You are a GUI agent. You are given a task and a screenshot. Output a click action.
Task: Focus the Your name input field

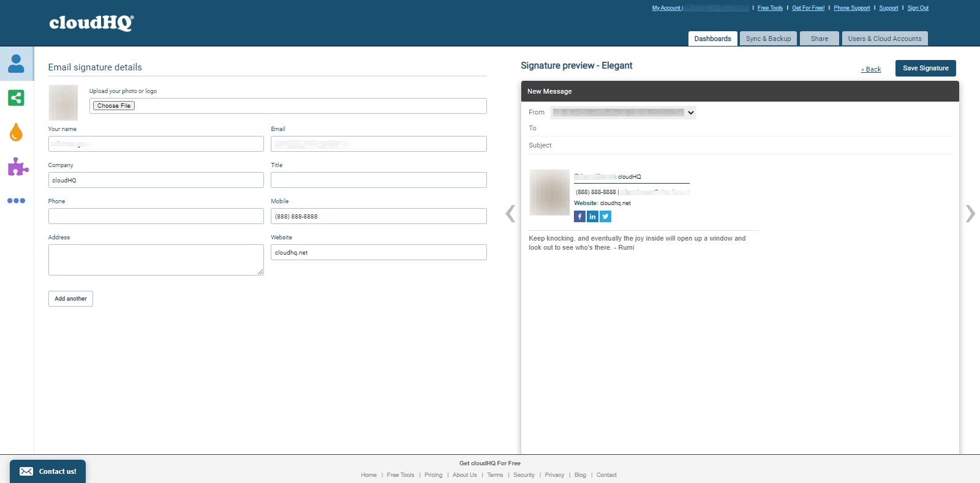(x=156, y=144)
